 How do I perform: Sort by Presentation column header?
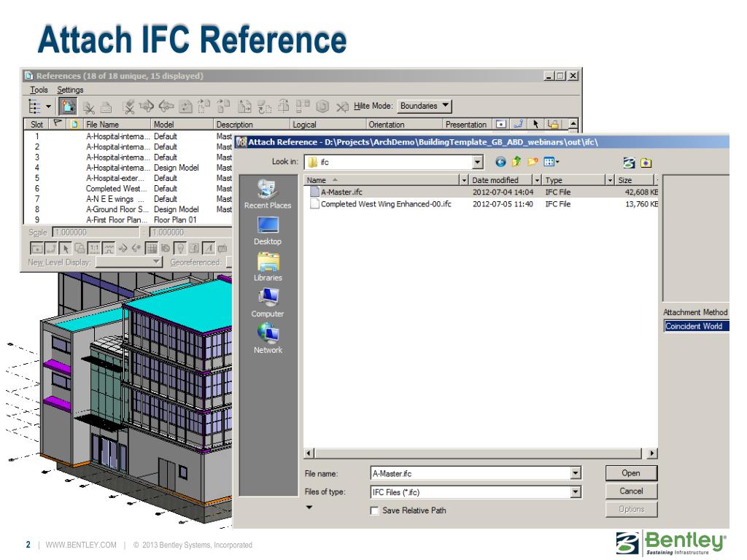click(x=468, y=124)
